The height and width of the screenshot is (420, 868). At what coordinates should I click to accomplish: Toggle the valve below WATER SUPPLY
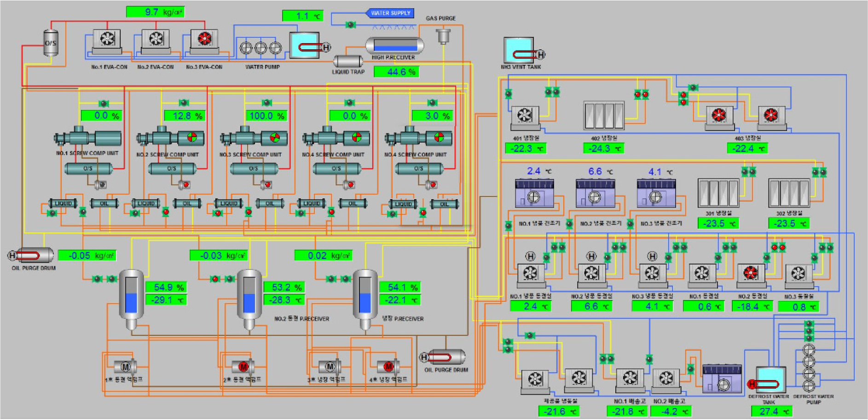pos(351,24)
